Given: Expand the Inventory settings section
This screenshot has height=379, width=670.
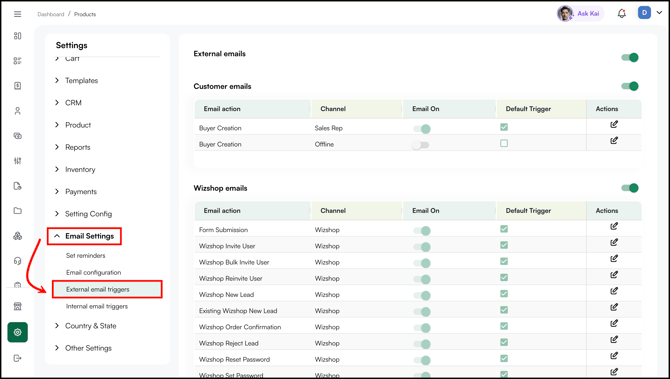Looking at the screenshot, I should (75, 169).
